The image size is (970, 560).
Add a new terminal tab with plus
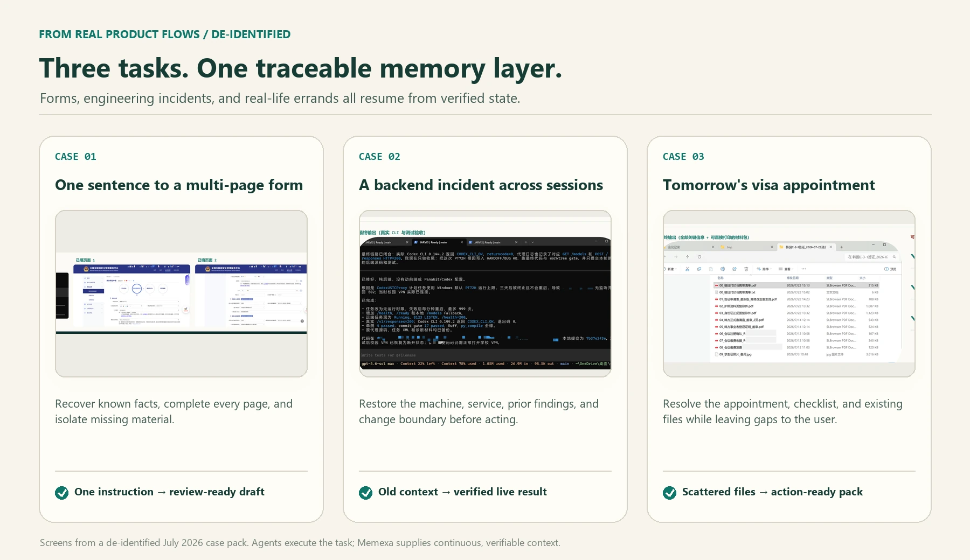point(526,242)
